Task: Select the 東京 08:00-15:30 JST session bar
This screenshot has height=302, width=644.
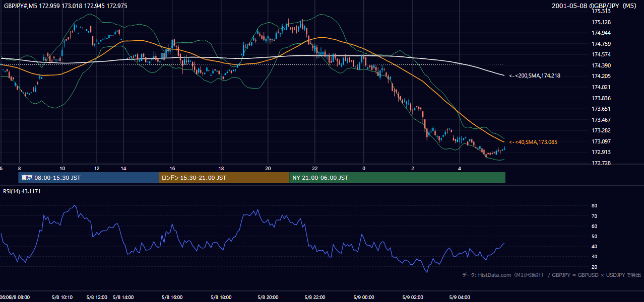Action: pyautogui.click(x=89, y=178)
